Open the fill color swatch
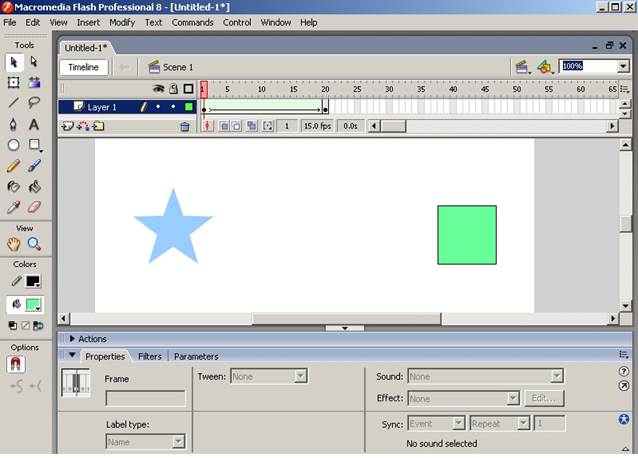The image size is (638, 458). click(x=33, y=305)
